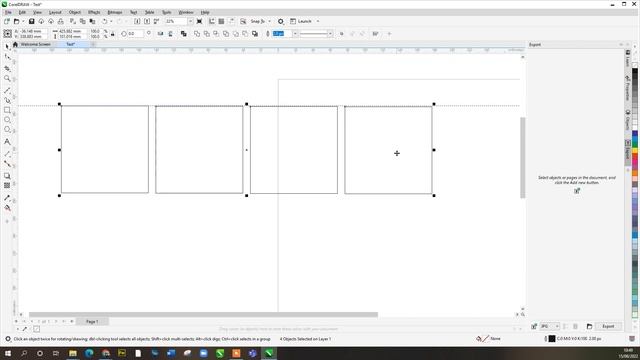Toggle Show grid button

[221, 21]
